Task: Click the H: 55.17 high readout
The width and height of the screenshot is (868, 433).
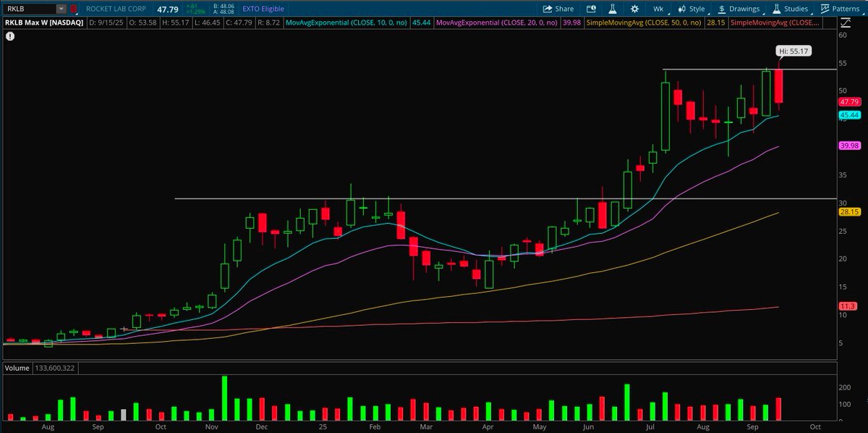Action: point(174,22)
